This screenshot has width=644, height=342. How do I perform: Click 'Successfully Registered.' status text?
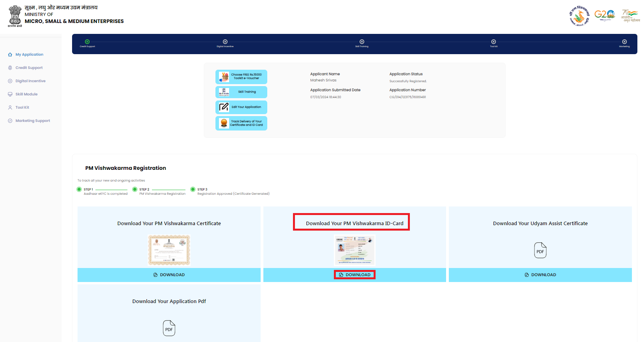click(408, 81)
